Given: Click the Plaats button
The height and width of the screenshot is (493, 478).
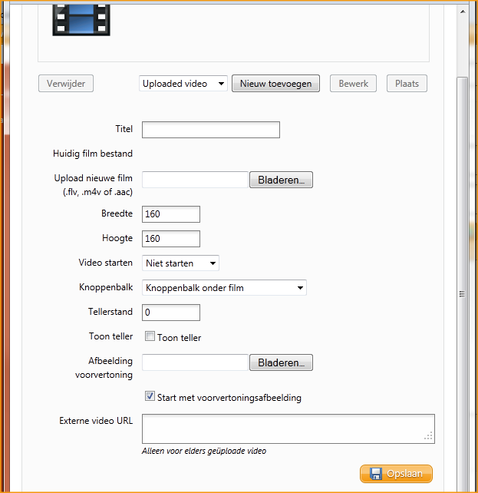Looking at the screenshot, I should (407, 83).
